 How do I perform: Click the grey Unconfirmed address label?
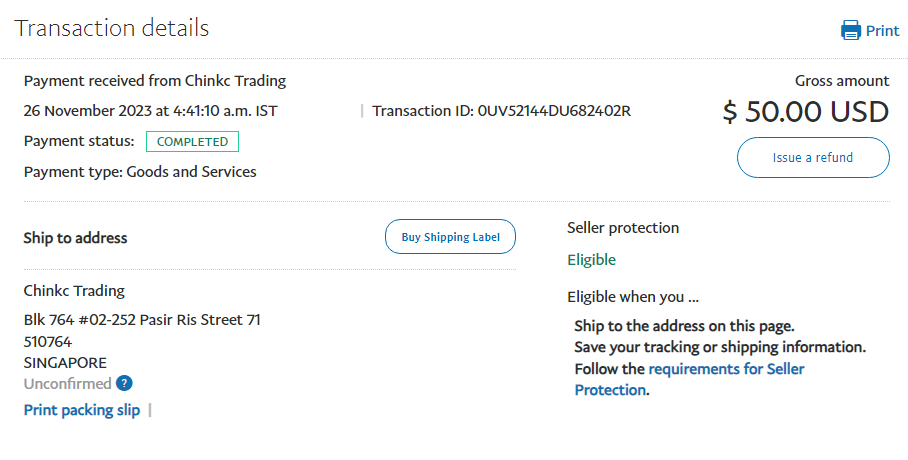pyautogui.click(x=67, y=384)
